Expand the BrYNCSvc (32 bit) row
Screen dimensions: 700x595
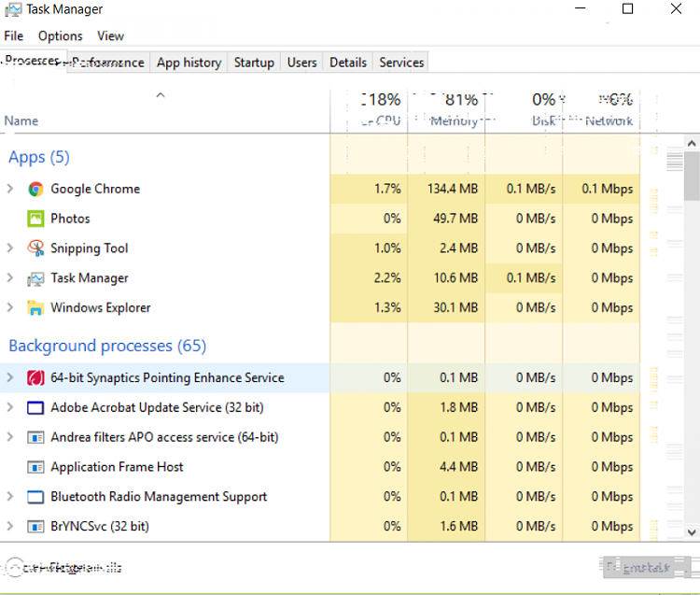click(10, 527)
